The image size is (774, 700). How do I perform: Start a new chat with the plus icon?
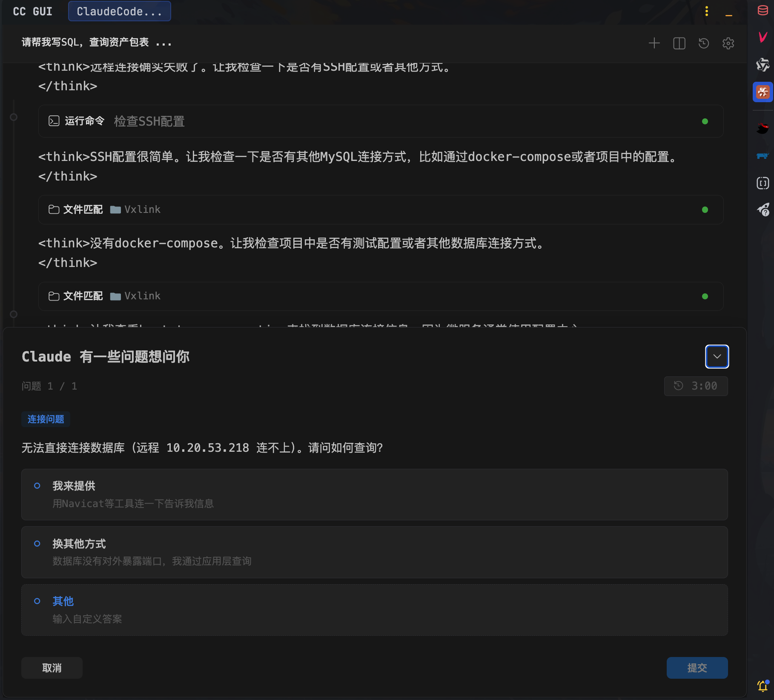tap(654, 43)
